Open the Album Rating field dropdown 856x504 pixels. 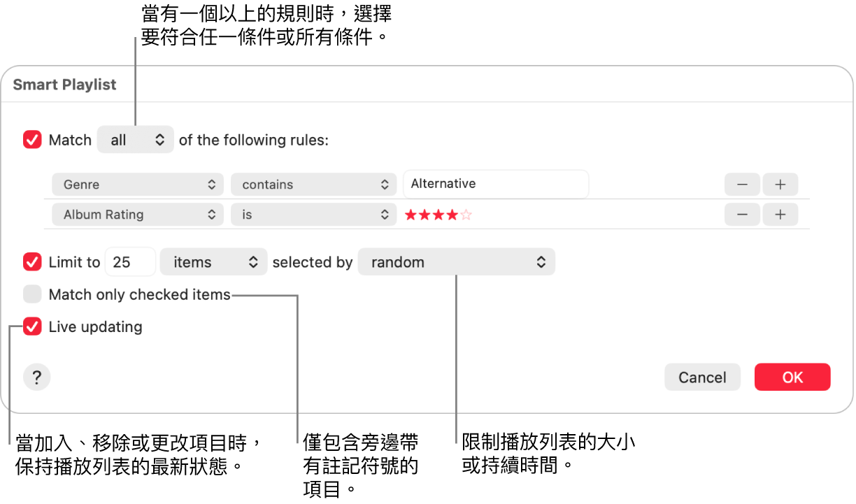138,215
